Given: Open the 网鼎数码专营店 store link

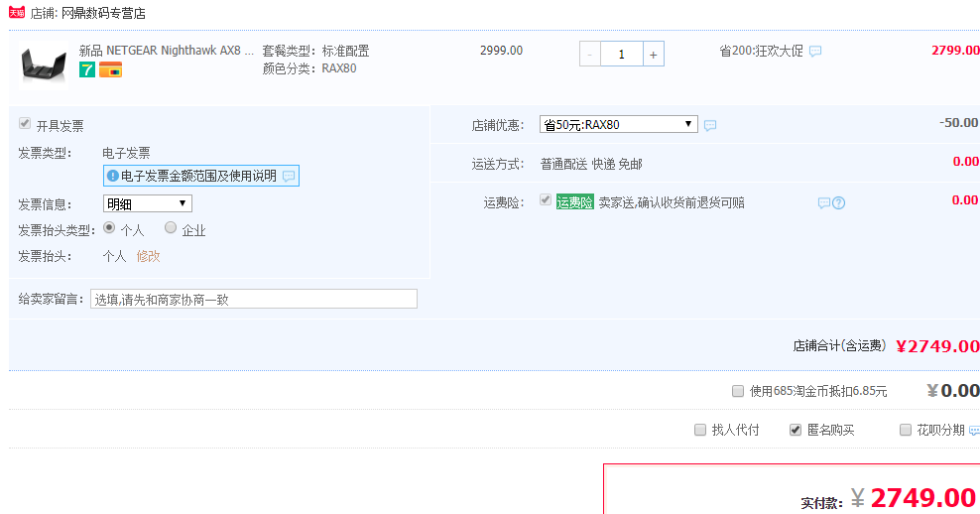Looking at the screenshot, I should 103,13.
